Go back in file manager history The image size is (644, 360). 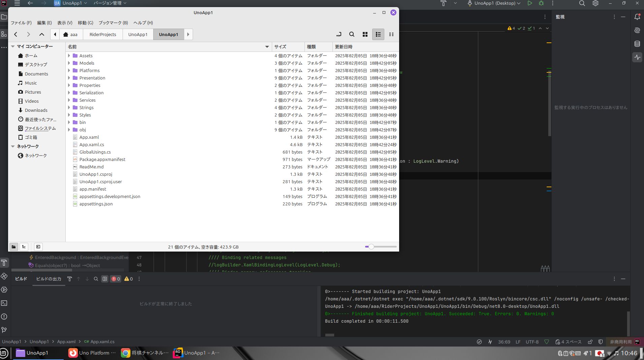(16, 34)
